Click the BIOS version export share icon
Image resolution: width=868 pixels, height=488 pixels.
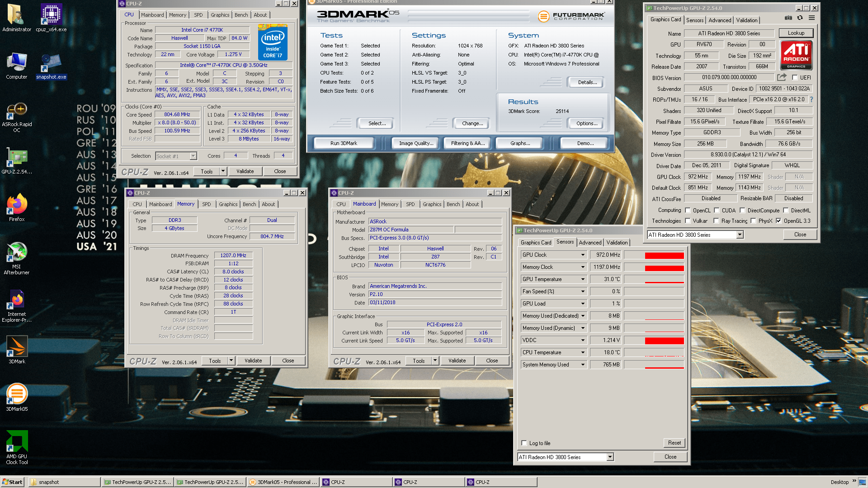(x=782, y=77)
